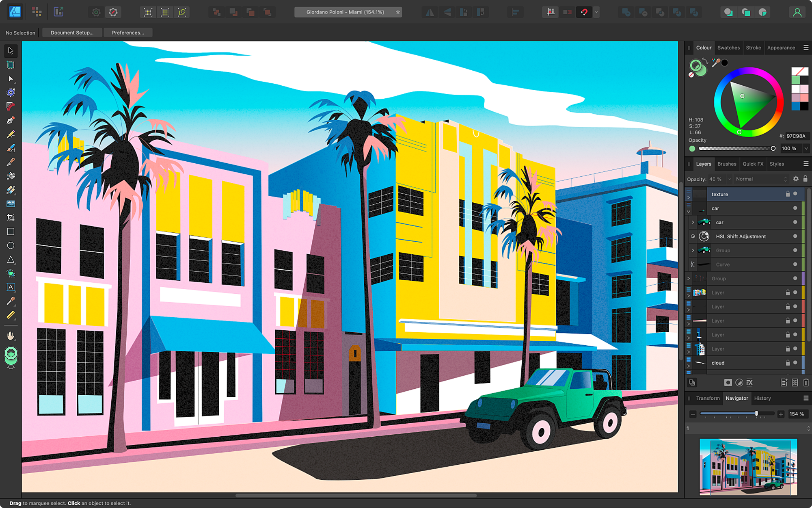Image resolution: width=812 pixels, height=509 pixels.
Task: Click the Document Setup button
Action: [x=71, y=32]
